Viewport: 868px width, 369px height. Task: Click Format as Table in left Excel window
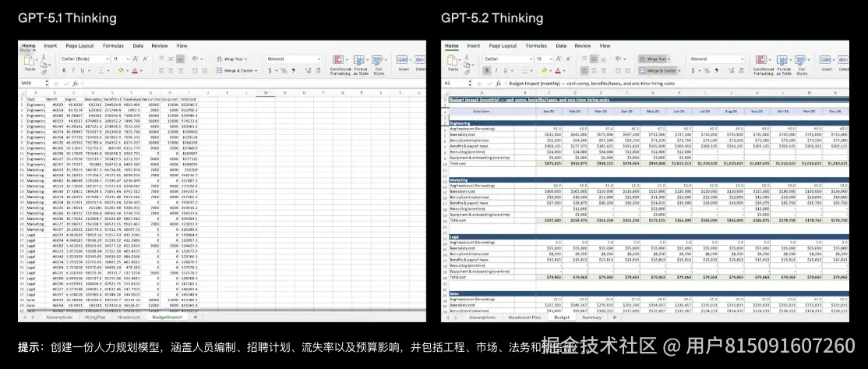(361, 66)
